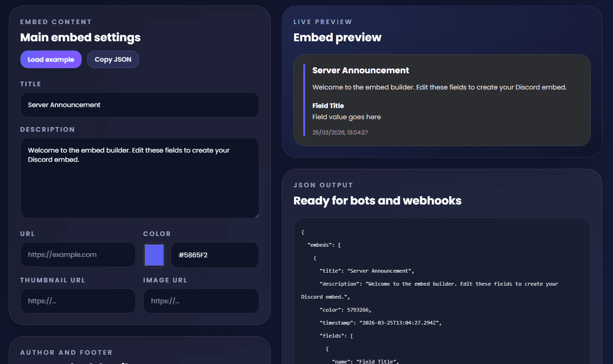Viewport: 613px width, 364px height.
Task: Click the Live Preview section label
Action: [322, 21]
